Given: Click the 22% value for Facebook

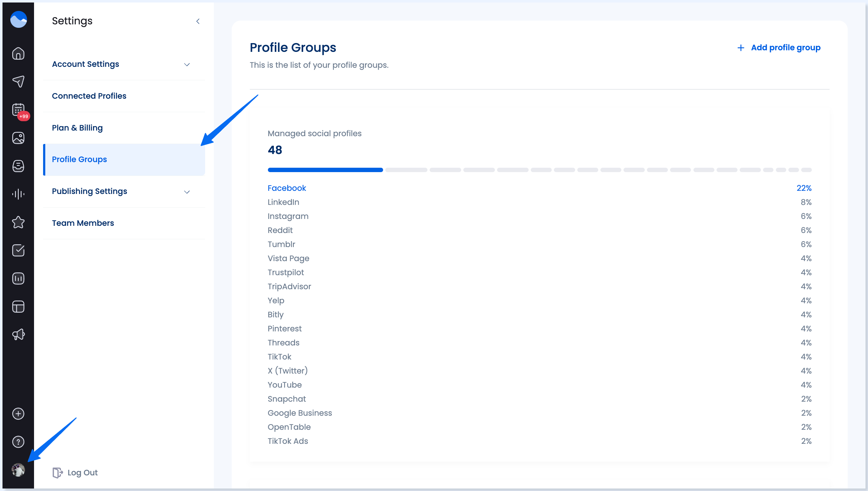Looking at the screenshot, I should click(x=804, y=188).
